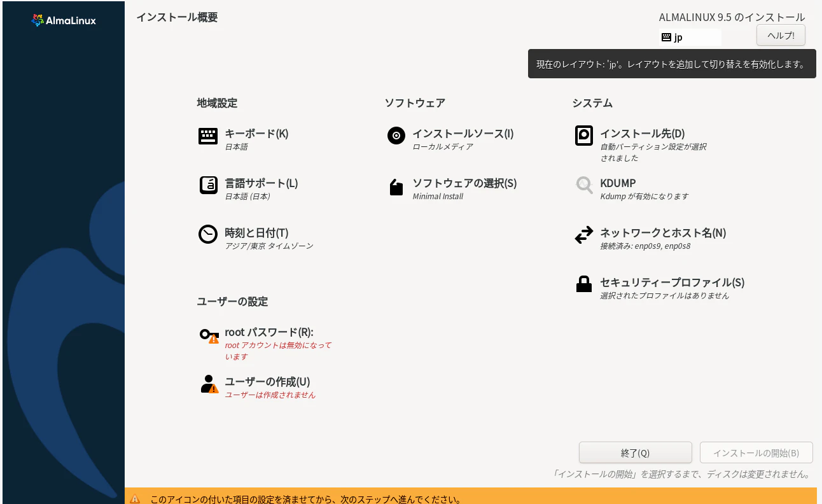The height and width of the screenshot is (504, 822).
Task: Click the hard disk icon for インストール先(D)
Action: click(584, 136)
